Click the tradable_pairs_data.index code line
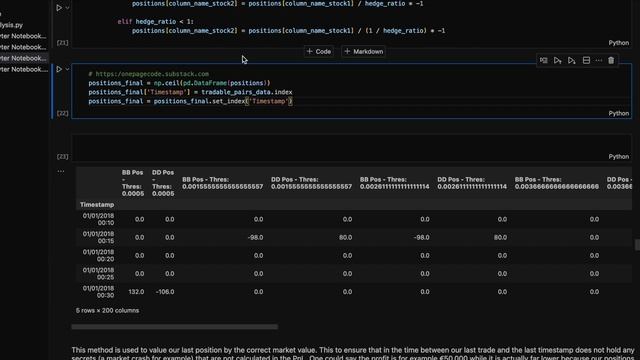Screen dimensions: 640x360 coord(190,92)
